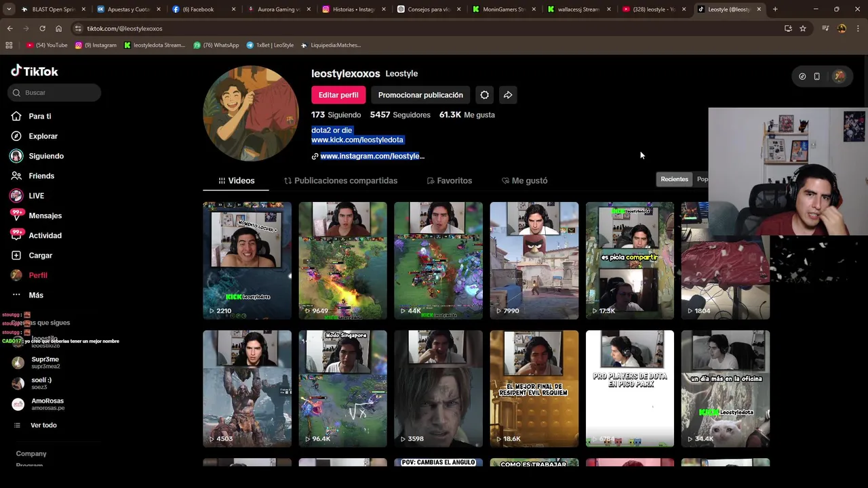
Task: Open video with 17.3K views
Action: pyautogui.click(x=629, y=260)
